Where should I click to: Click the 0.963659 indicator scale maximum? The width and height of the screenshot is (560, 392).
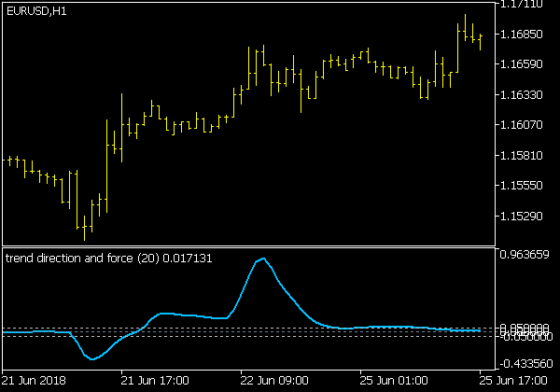pos(525,254)
